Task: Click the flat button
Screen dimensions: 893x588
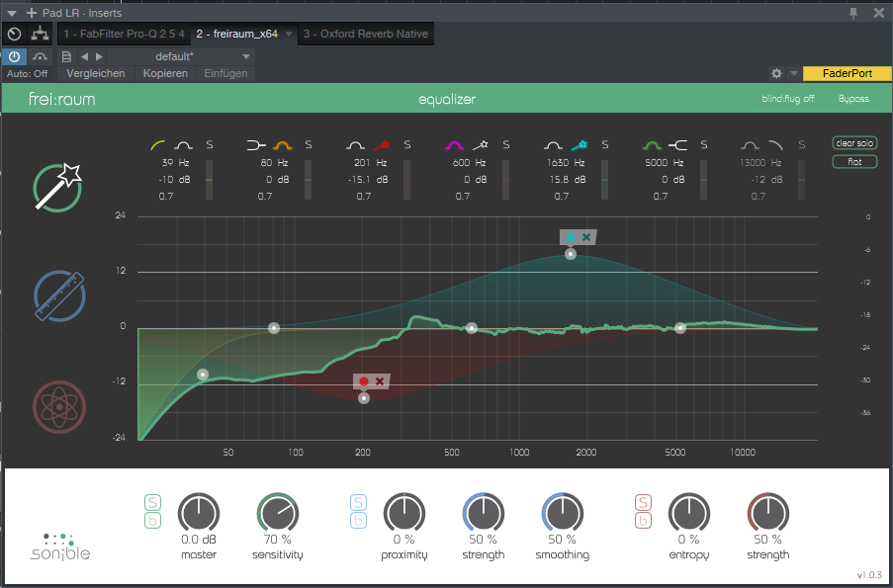Action: click(x=854, y=162)
